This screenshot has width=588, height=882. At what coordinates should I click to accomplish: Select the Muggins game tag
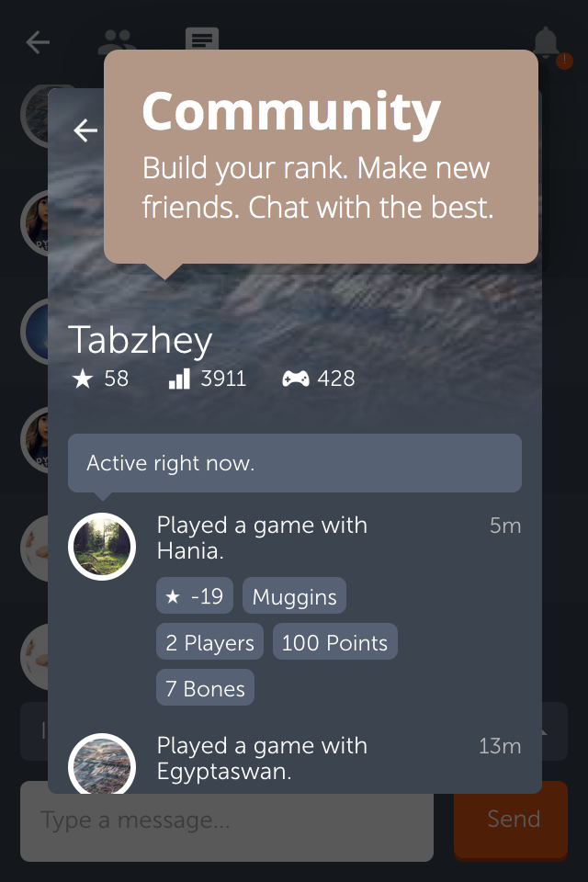[294, 595]
